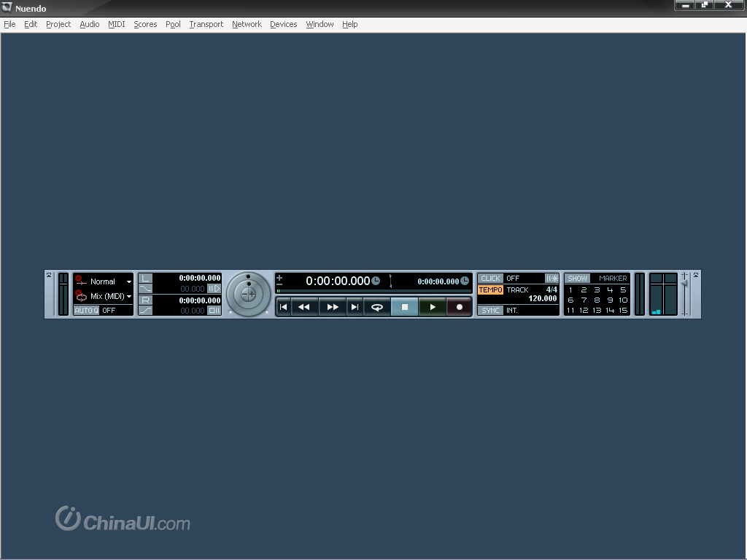Click the Punch In icon
The height and width of the screenshot is (560, 747).
click(x=146, y=289)
